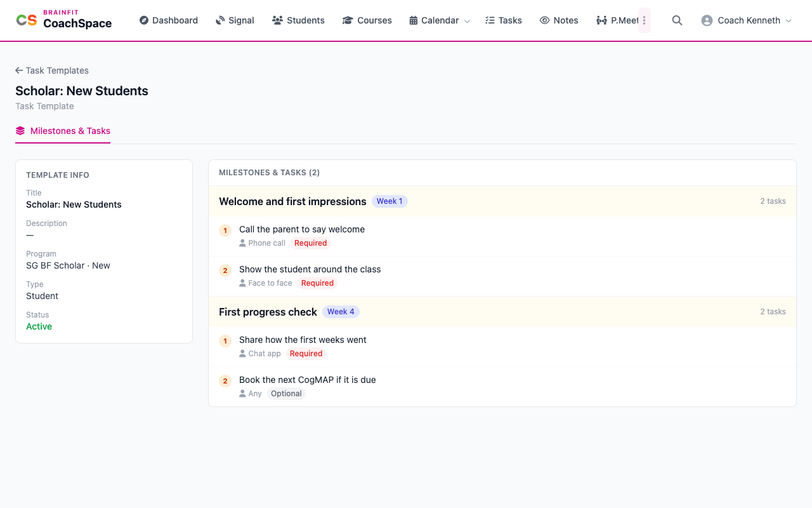Click the Calendar icon in navbar
The width and height of the screenshot is (812, 508).
coord(414,20)
